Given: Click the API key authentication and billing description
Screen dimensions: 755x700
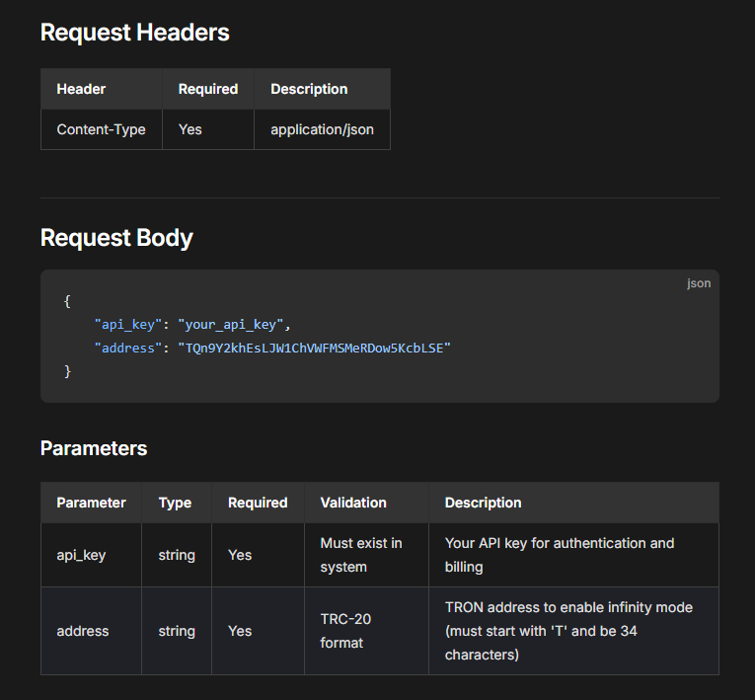Looking at the screenshot, I should pyautogui.click(x=559, y=555).
